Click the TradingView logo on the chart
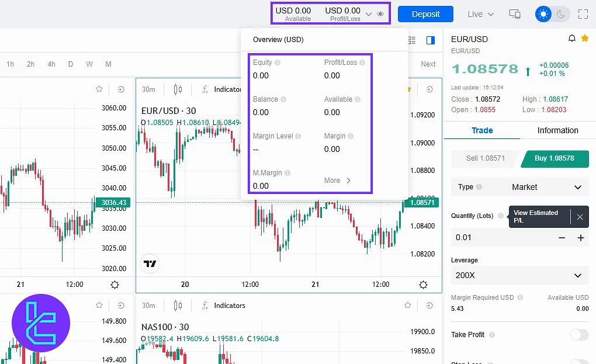Image resolution: width=596 pixels, height=364 pixels. (x=150, y=264)
